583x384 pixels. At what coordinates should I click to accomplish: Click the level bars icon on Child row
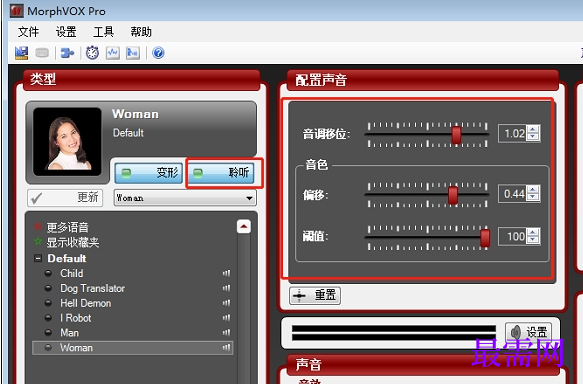[226, 273]
